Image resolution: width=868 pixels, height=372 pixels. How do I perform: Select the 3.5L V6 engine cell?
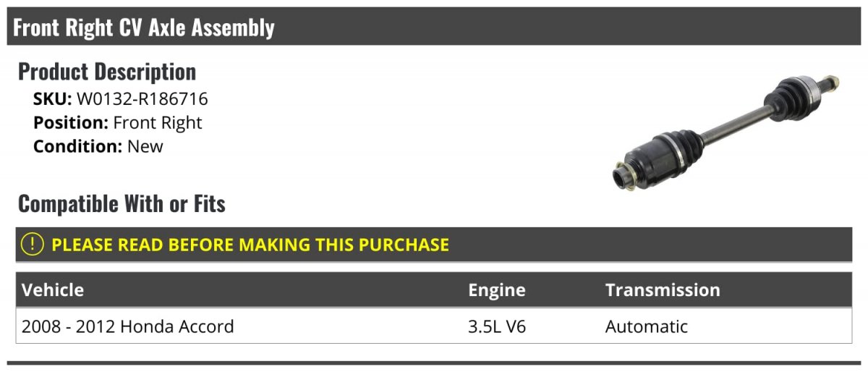point(496,326)
